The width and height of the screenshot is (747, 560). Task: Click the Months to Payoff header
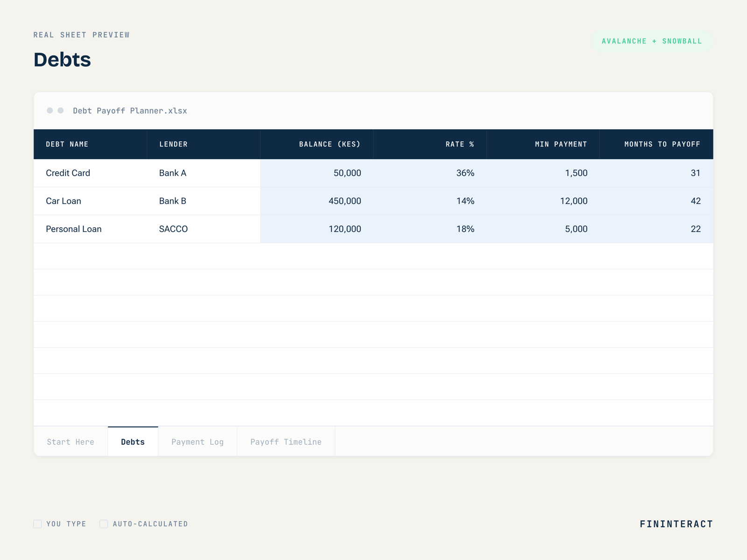coord(656,144)
